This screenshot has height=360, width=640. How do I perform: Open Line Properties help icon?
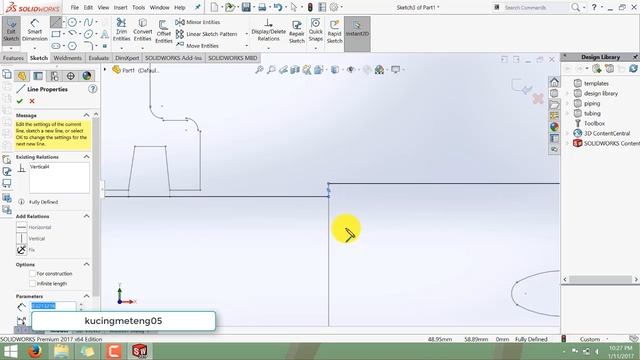(x=93, y=89)
